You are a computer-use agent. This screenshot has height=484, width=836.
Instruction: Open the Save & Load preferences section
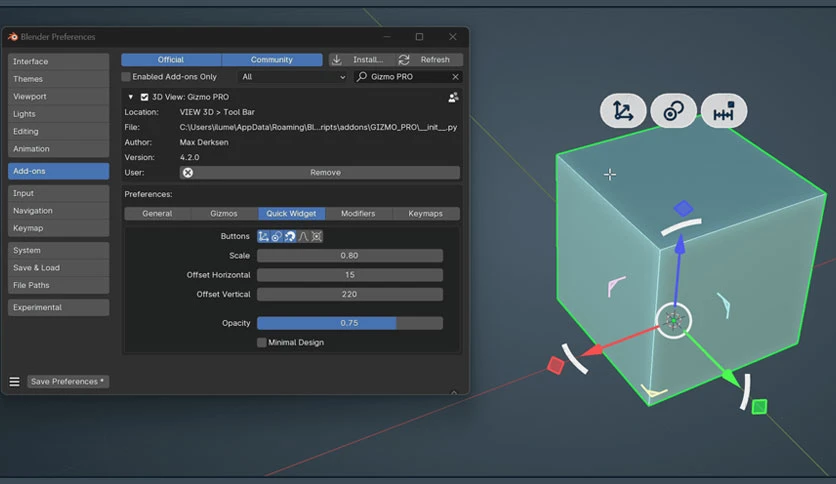[59, 268]
